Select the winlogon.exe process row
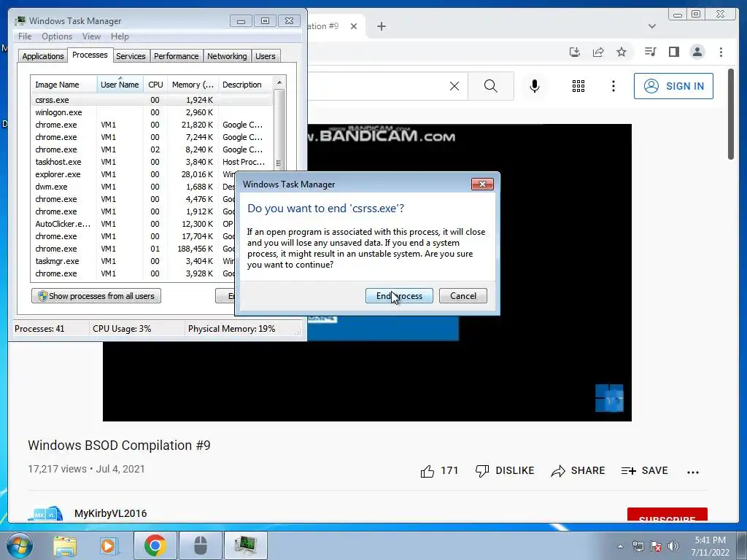Viewport: 747px width, 560px height. click(152, 112)
